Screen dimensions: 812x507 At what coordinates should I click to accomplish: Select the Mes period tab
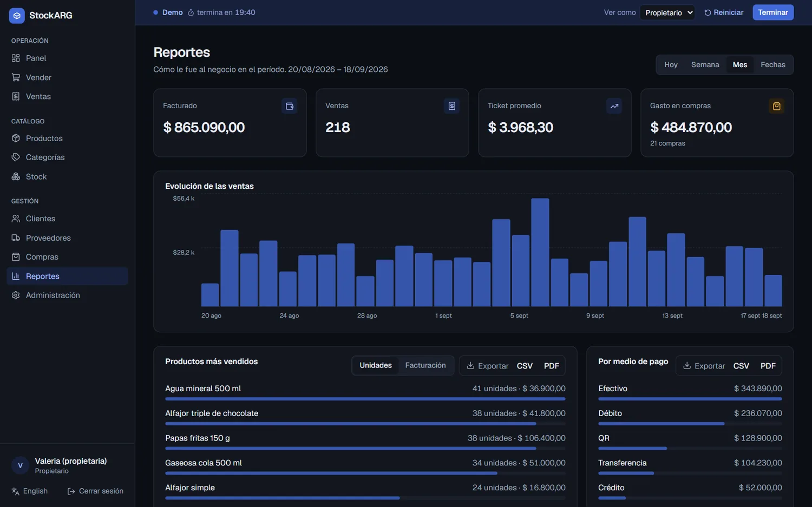(x=739, y=64)
